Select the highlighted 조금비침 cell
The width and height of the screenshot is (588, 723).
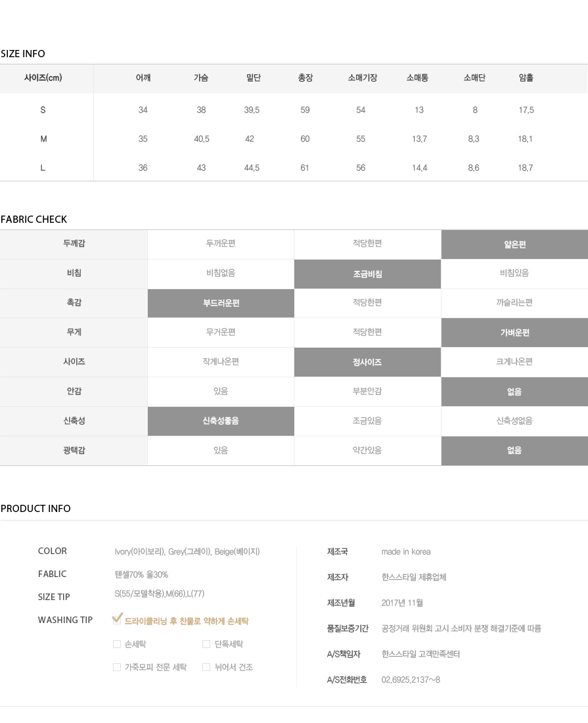pyautogui.click(x=368, y=274)
